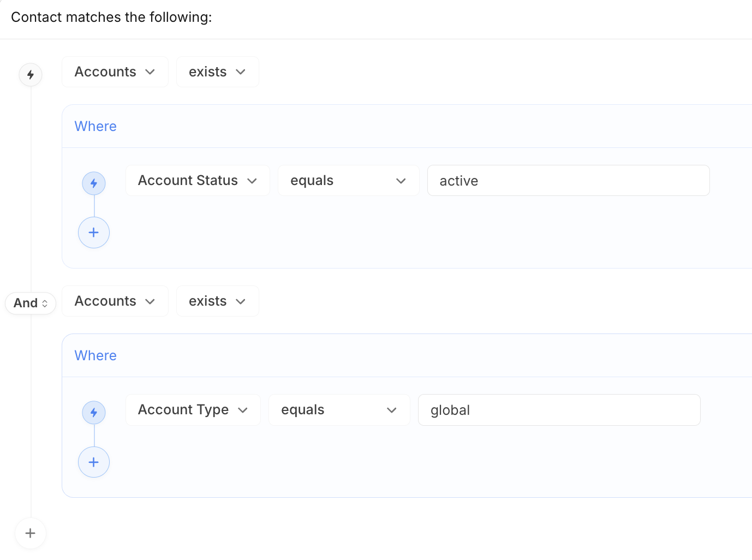Click the value field containing global

click(559, 410)
